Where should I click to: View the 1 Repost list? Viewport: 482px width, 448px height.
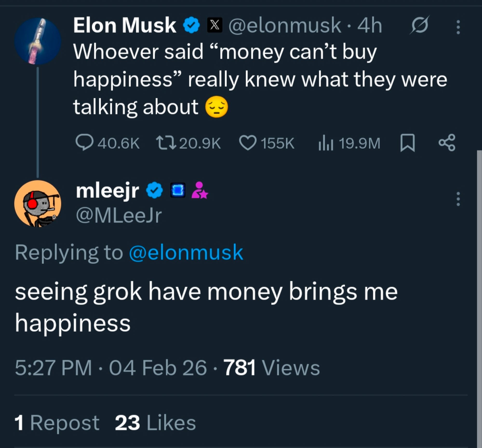tap(57, 423)
